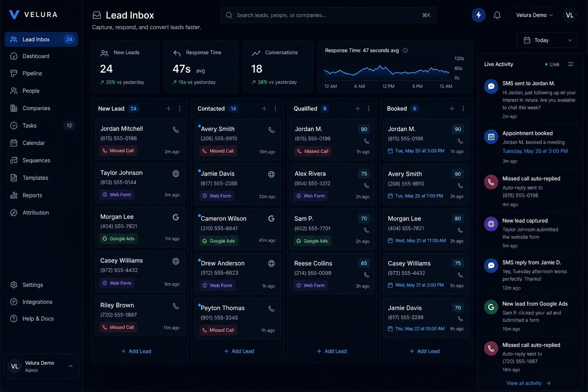This screenshot has height=392, width=588.
Task: Click Add Lead under New Lead column
Action: coord(136,351)
